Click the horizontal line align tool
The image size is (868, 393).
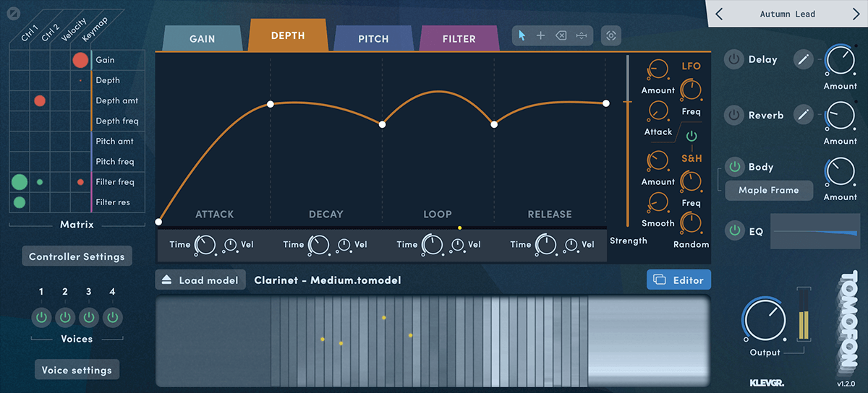pos(581,35)
